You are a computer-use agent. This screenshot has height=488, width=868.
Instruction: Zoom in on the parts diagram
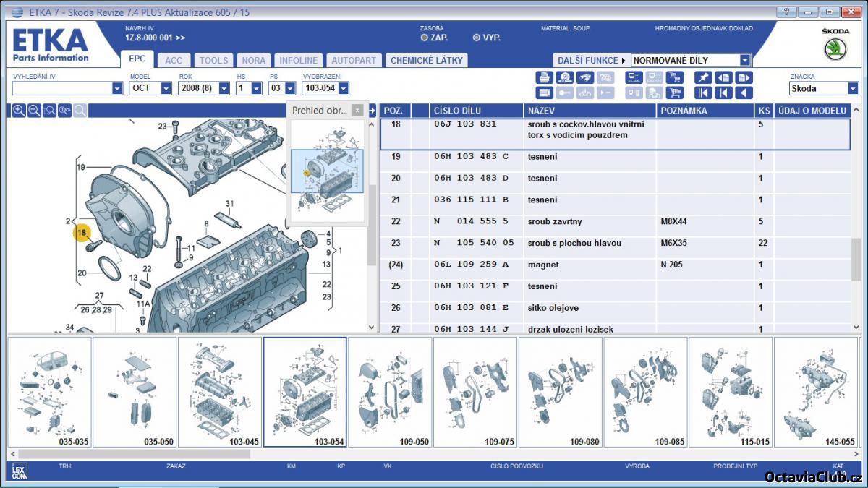tap(19, 111)
